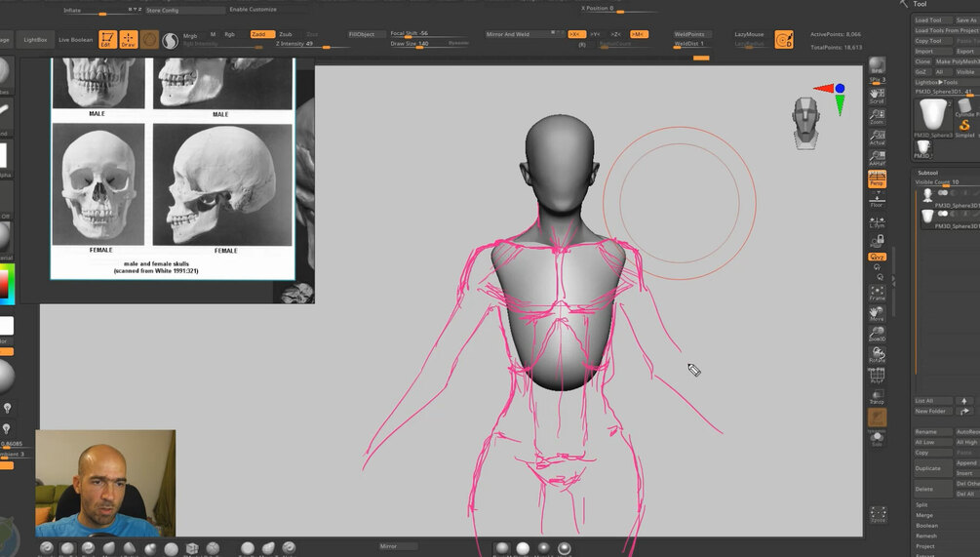Toggle X axis symmetry button

click(x=576, y=34)
